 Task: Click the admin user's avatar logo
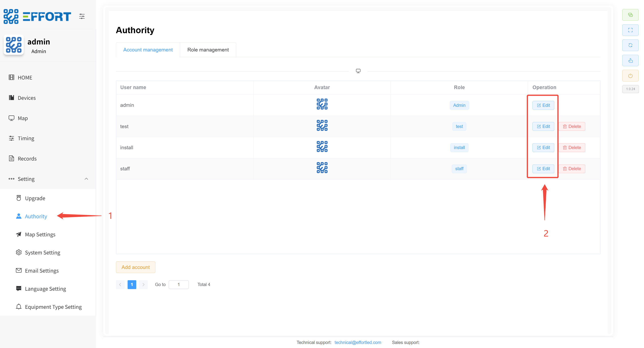pyautogui.click(x=14, y=45)
